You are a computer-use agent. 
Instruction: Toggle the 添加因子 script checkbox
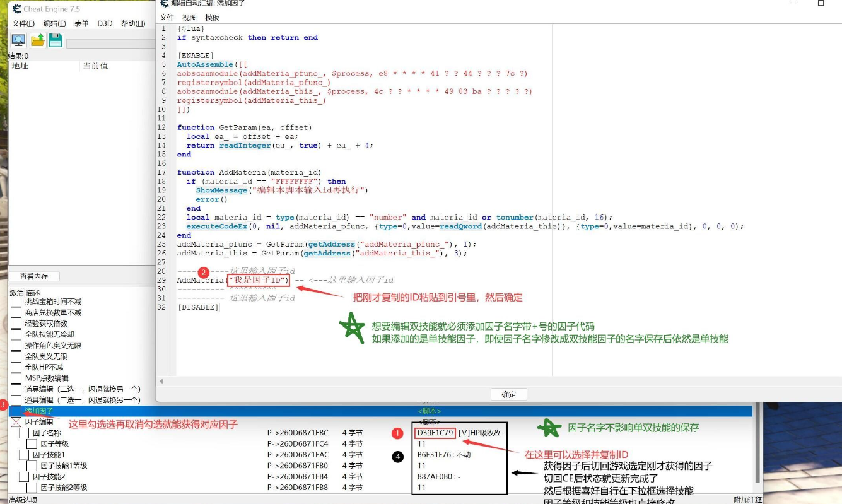pos(16,411)
